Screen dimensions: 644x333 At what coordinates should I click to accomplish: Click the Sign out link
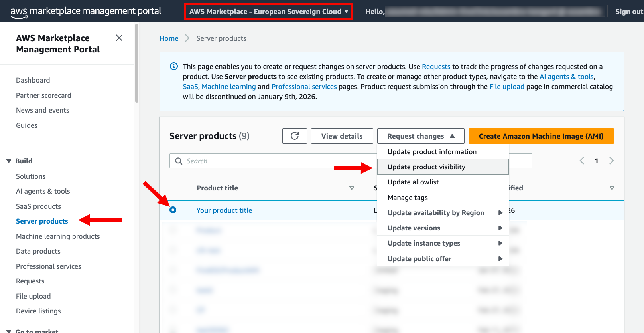coord(629,12)
